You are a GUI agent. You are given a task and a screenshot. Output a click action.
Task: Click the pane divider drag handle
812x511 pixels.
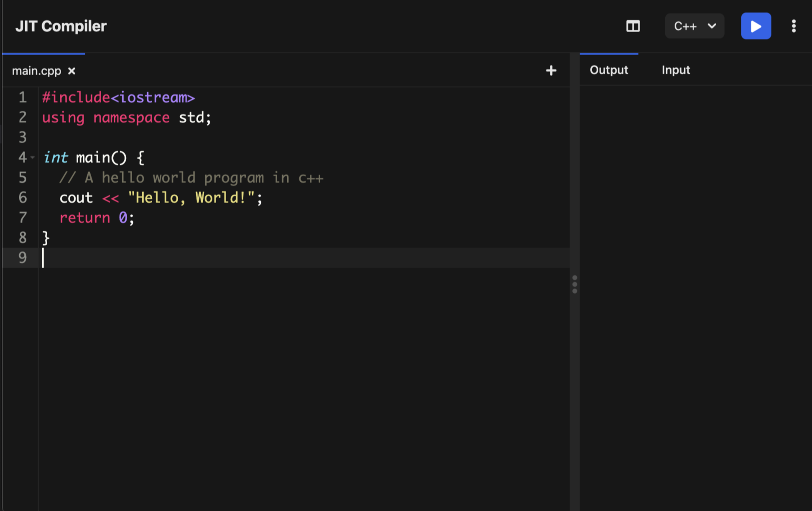(575, 284)
